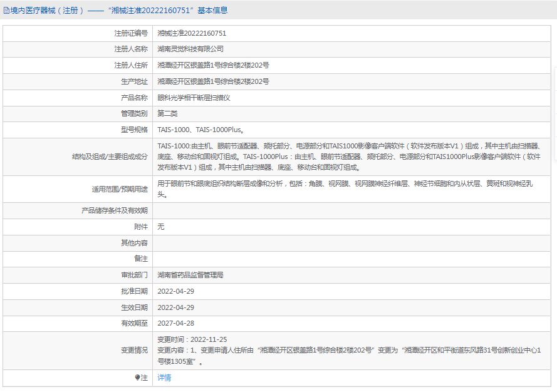The width and height of the screenshot is (557, 392).
Task: Open the 详情 details link
Action: 164,378
